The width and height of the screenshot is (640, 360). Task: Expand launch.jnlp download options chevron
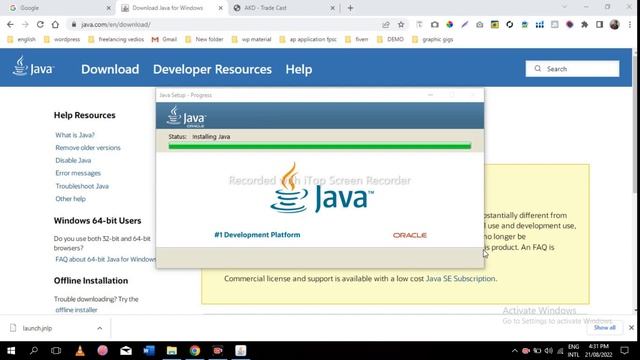click(100, 328)
